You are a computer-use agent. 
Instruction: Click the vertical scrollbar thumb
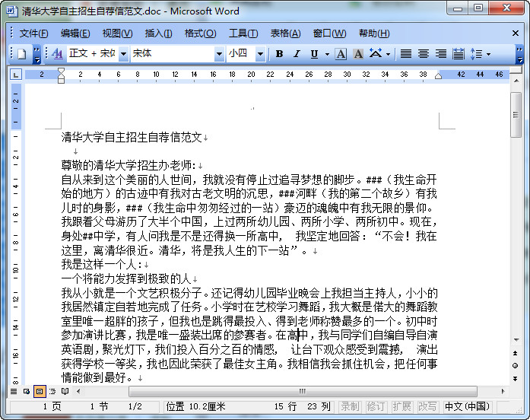[x=516, y=115]
